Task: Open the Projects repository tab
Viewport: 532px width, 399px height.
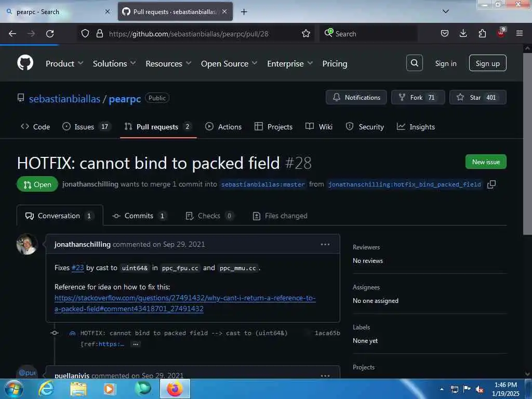Action: (273, 127)
